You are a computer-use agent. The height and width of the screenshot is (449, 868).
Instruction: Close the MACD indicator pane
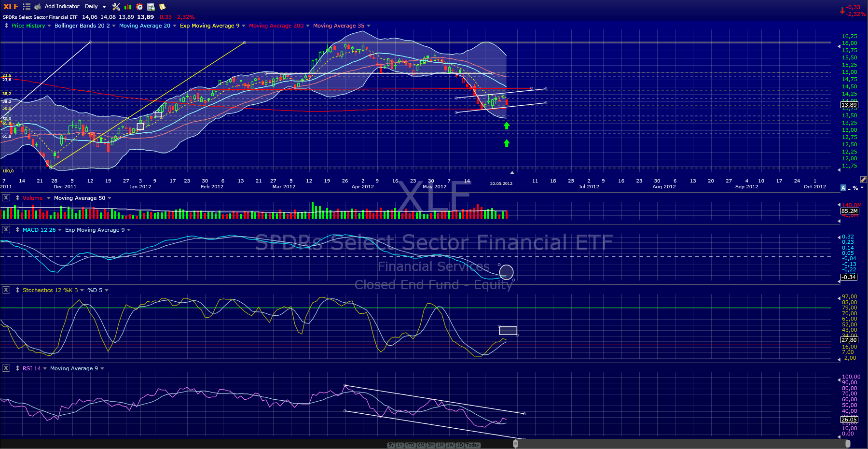click(x=6, y=229)
